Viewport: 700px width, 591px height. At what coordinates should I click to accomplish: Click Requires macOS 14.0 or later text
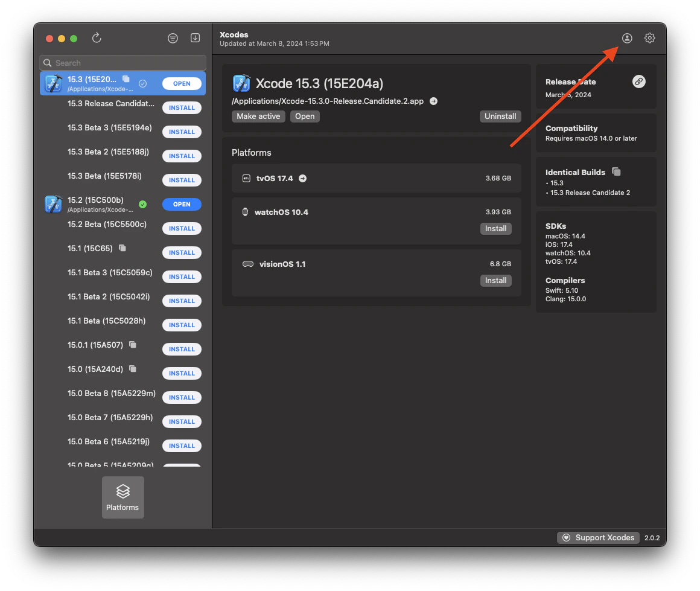coord(591,138)
